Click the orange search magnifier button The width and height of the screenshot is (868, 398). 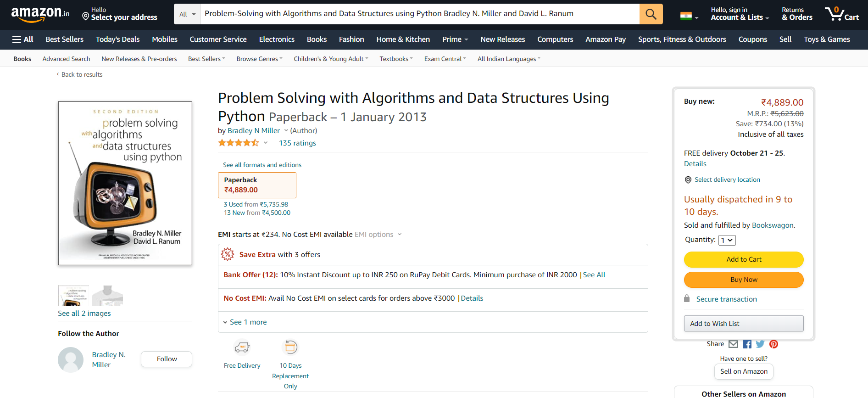651,14
